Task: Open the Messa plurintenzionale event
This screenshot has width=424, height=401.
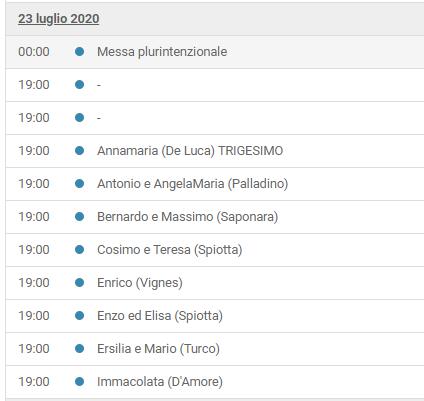Action: point(162,52)
